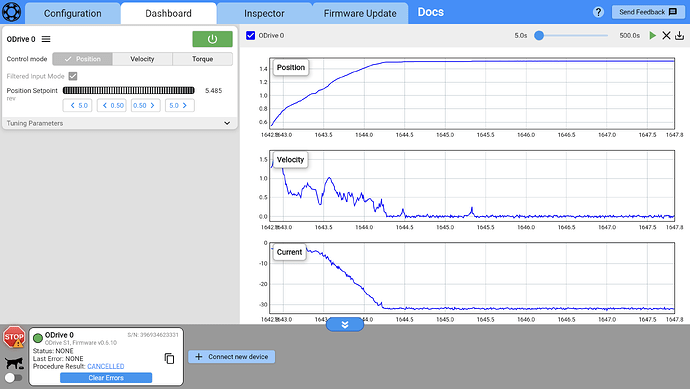Toggle the watchdog switch
Screen dimensions: 690x389
pos(13,378)
